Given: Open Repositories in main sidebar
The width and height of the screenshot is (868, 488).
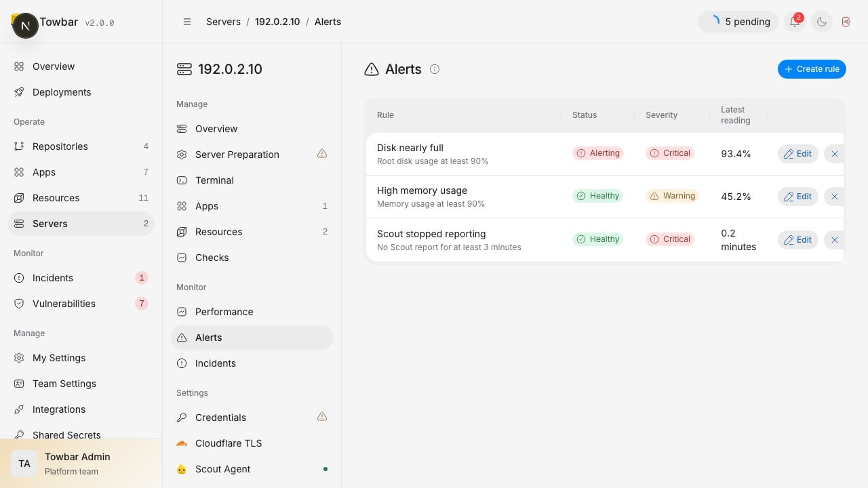Looking at the screenshot, I should coord(81,146).
